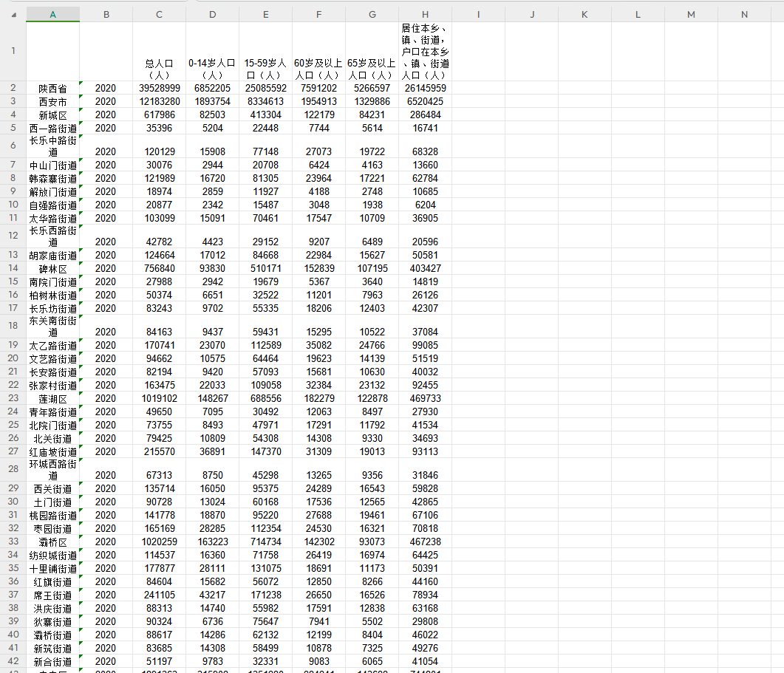
Task: Click value 112589 in 太乙路街道 row
Action: 265,345
